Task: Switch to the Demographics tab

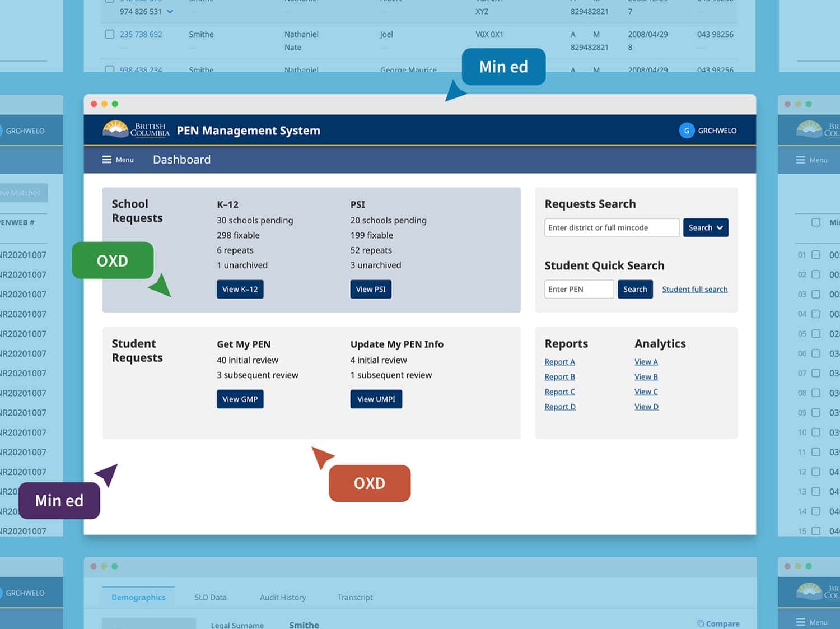Action: tap(138, 597)
